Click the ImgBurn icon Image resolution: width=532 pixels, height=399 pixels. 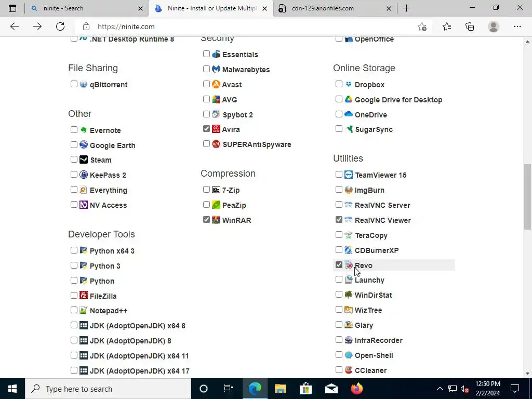click(x=349, y=190)
